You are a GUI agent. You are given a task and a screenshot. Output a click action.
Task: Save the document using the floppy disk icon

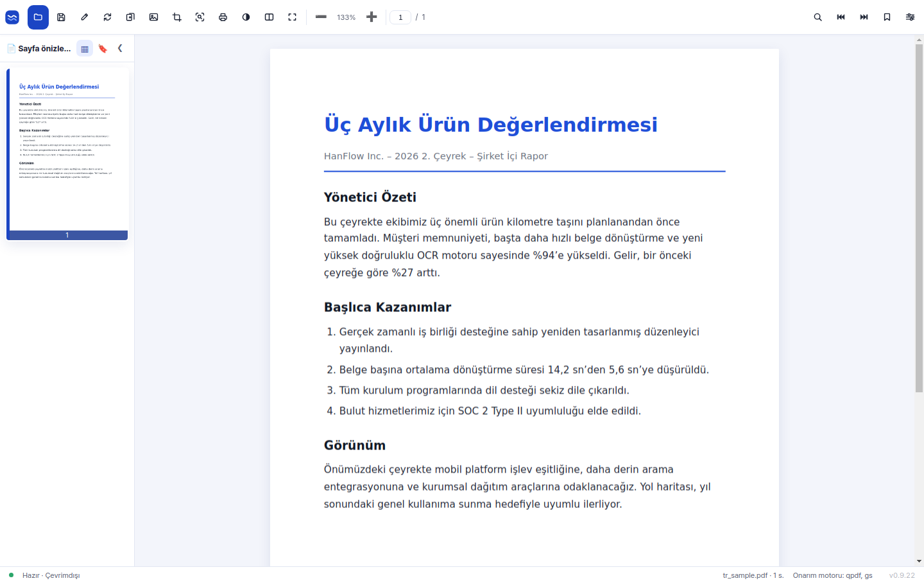point(61,17)
